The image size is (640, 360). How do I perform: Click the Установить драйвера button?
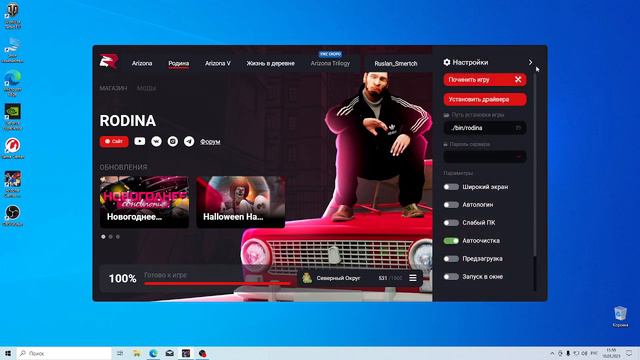pos(485,99)
